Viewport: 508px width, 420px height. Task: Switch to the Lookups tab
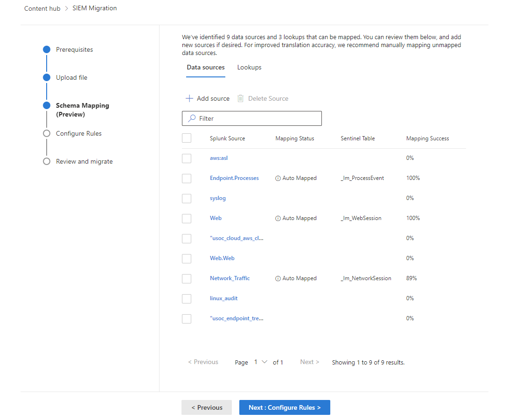[x=249, y=67]
